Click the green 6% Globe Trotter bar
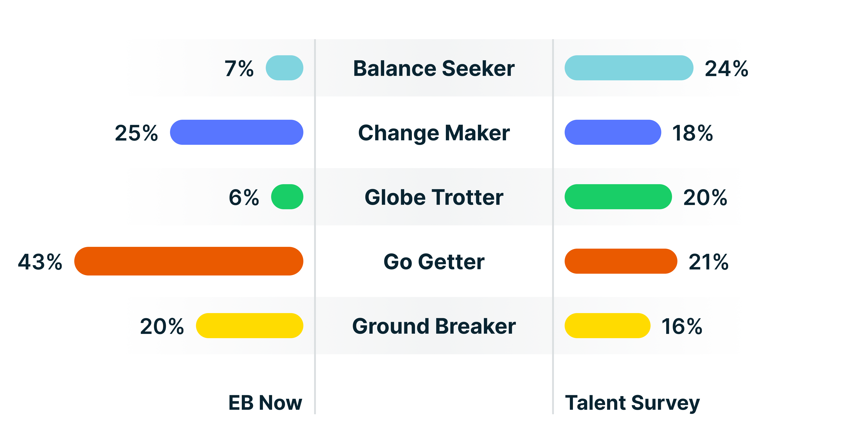 tap(287, 196)
